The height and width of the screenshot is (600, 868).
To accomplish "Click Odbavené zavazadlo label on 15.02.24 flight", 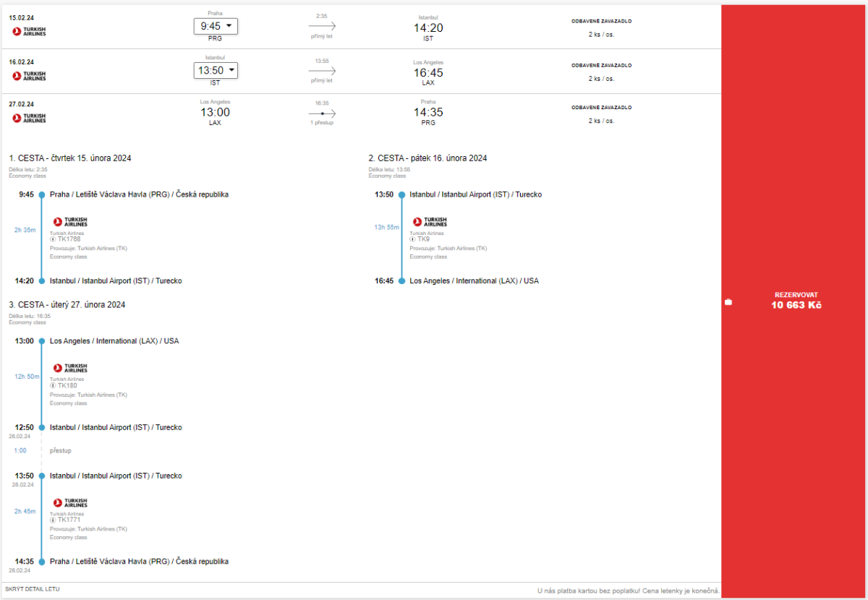I will click(x=601, y=22).
